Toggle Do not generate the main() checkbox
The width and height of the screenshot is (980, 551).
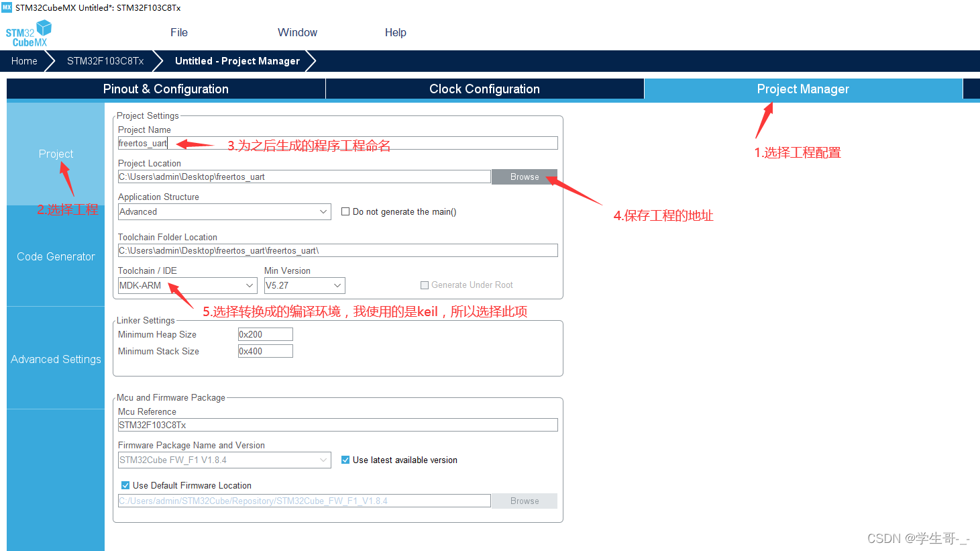coord(345,211)
